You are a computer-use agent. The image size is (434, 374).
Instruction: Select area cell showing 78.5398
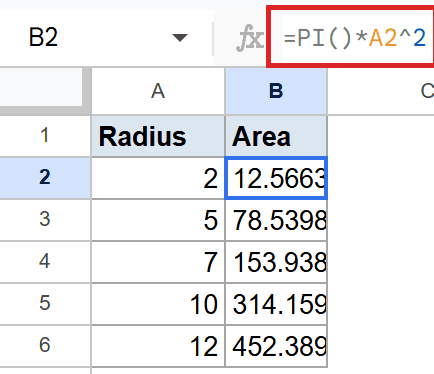(276, 220)
